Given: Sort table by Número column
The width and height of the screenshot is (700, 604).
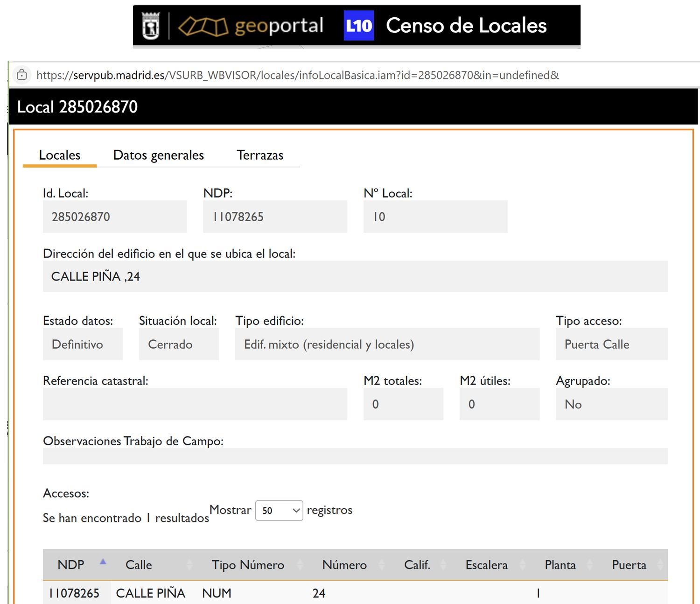Looking at the screenshot, I should click(349, 565).
